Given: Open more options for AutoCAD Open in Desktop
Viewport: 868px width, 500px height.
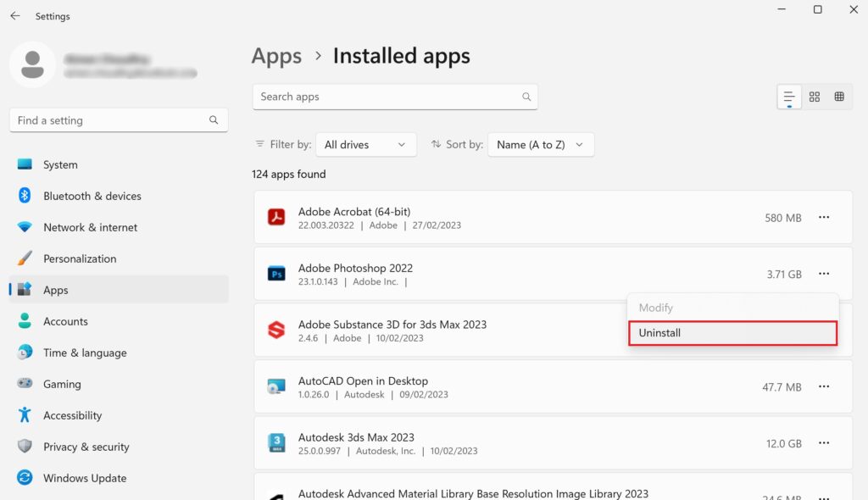Looking at the screenshot, I should (x=824, y=386).
